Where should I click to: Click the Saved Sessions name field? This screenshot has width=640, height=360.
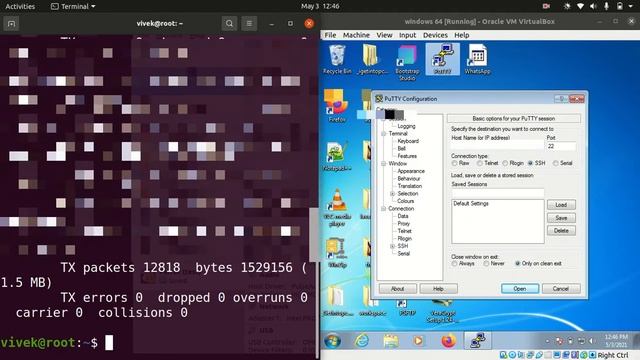(x=498, y=193)
